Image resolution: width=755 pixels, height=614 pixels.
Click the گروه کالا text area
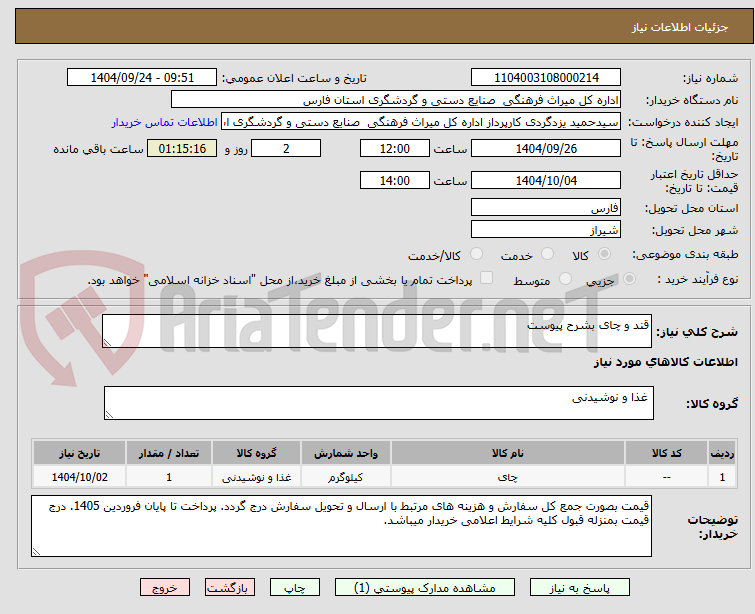click(379, 403)
